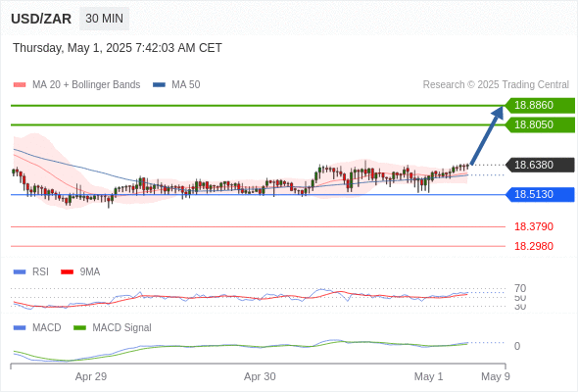The height and width of the screenshot is (392, 578).
Task: Select the 18.8050 green resistance label
Action: pyautogui.click(x=539, y=125)
